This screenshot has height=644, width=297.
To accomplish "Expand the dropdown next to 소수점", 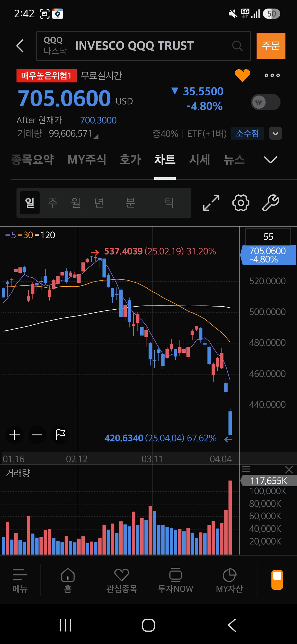I will pyautogui.click(x=276, y=133).
